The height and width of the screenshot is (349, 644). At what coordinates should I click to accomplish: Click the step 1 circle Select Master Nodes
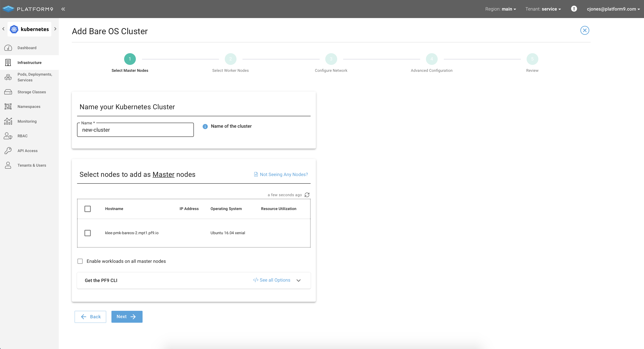tap(130, 59)
